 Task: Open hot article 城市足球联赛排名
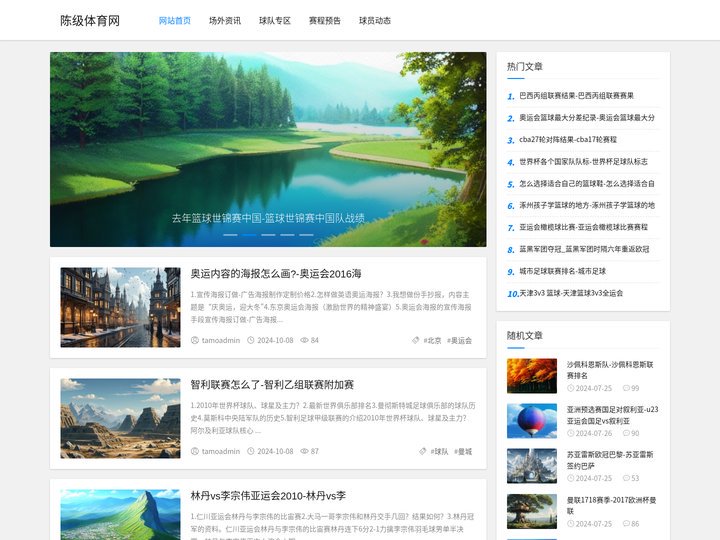[562, 271]
